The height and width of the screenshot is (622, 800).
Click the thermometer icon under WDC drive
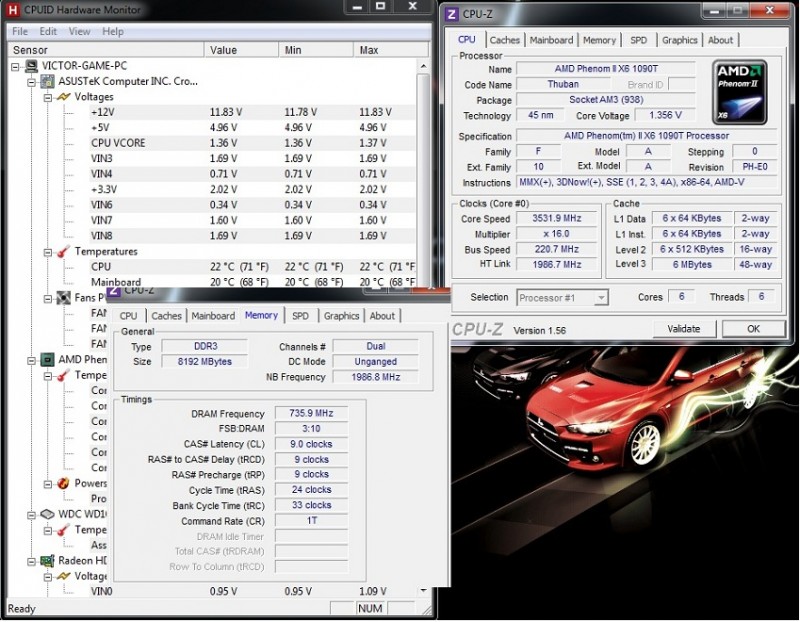click(x=63, y=530)
